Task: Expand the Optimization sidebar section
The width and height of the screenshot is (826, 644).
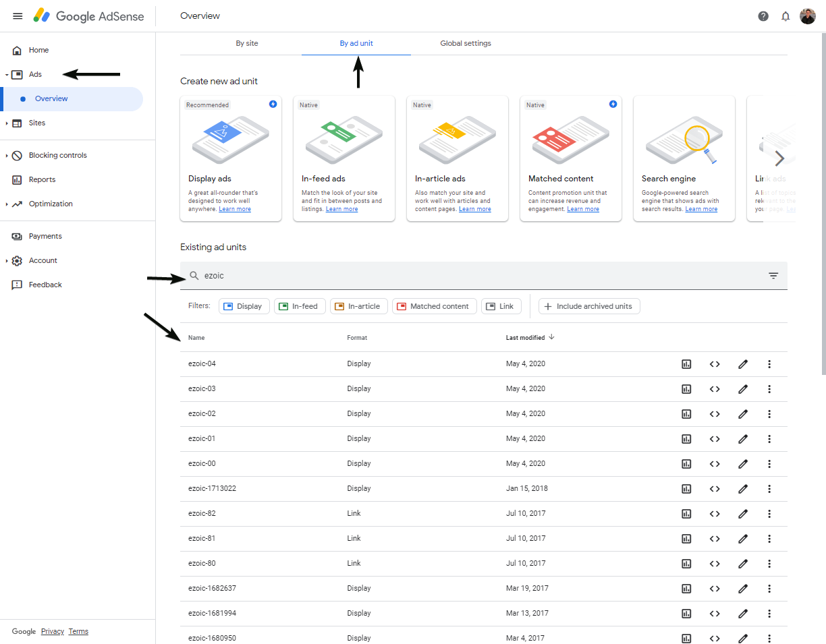Action: pyautogui.click(x=7, y=204)
